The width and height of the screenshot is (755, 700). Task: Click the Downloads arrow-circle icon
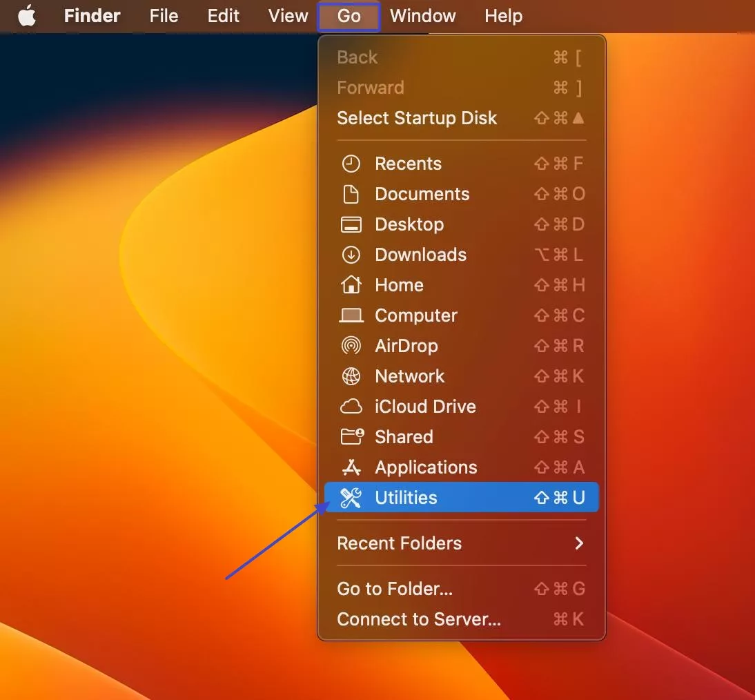351,255
